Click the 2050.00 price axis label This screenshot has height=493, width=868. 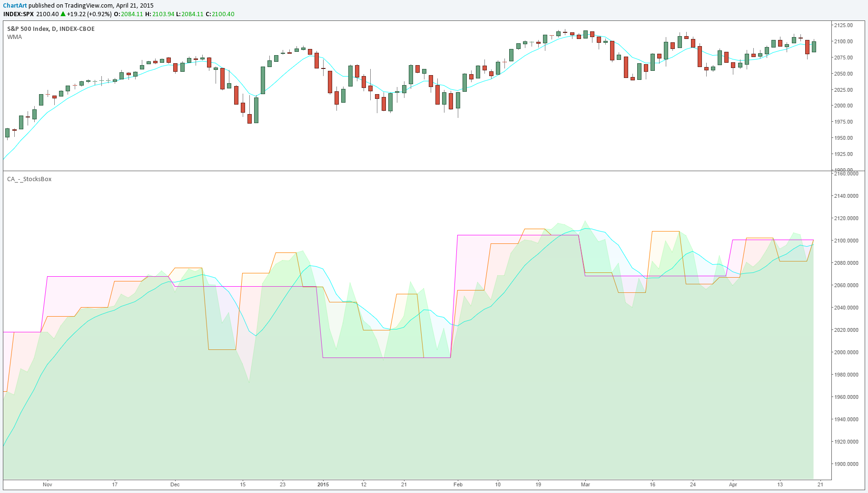pos(843,74)
